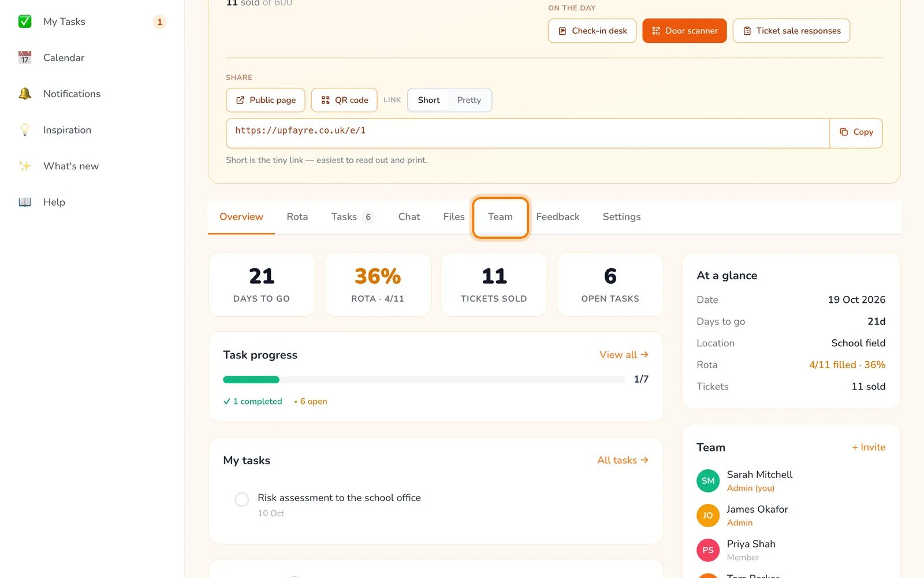Open the Chat tab
The image size is (924, 578).
point(409,217)
